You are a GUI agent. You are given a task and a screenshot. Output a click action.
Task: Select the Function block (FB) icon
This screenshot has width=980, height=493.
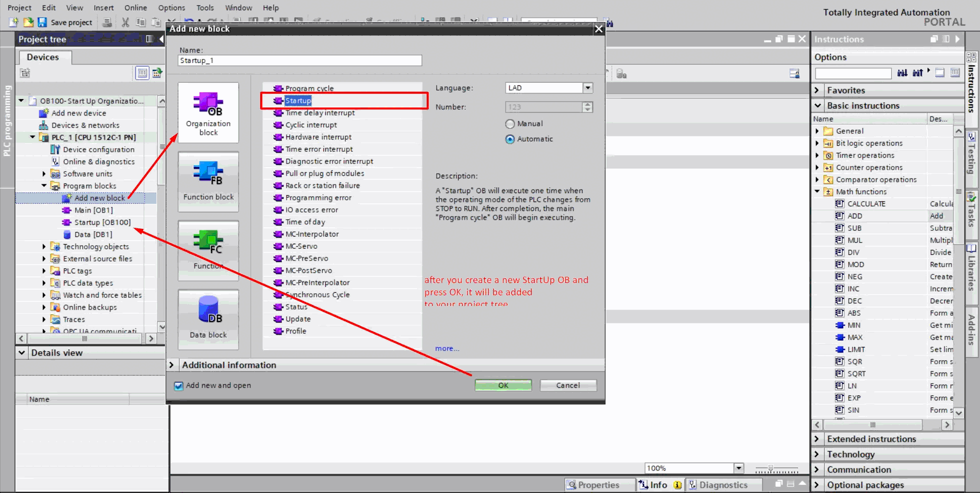pyautogui.click(x=208, y=181)
